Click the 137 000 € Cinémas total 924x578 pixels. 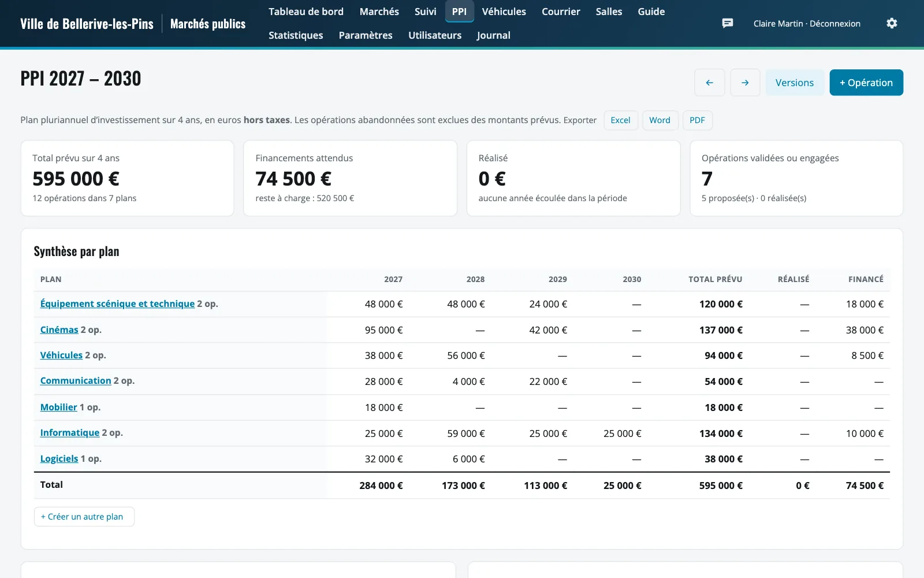(x=721, y=330)
